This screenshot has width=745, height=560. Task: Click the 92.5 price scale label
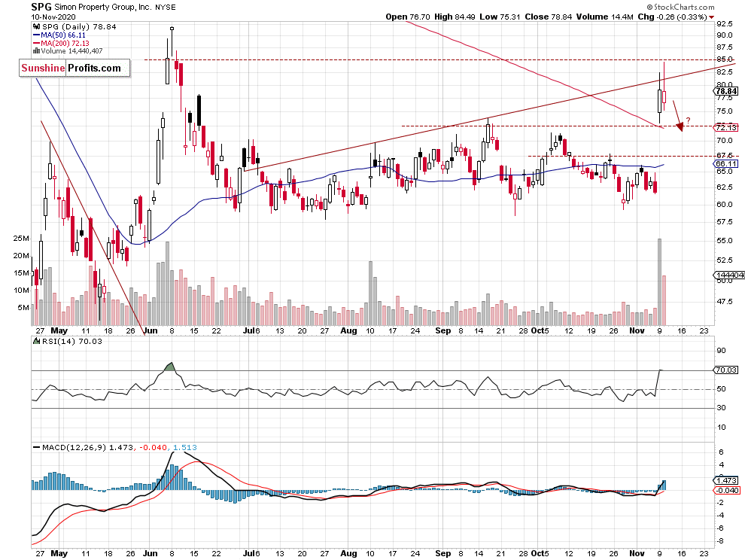pyautogui.click(x=725, y=23)
